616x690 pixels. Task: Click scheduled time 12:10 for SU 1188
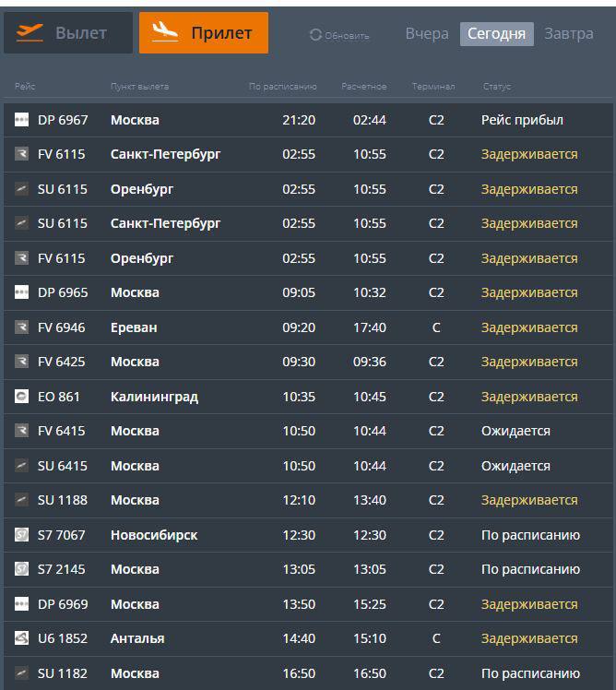[299, 500]
